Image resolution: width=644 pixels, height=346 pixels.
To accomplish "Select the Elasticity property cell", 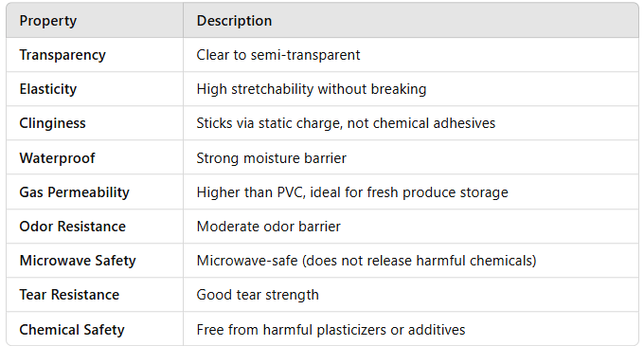I will [x=95, y=89].
